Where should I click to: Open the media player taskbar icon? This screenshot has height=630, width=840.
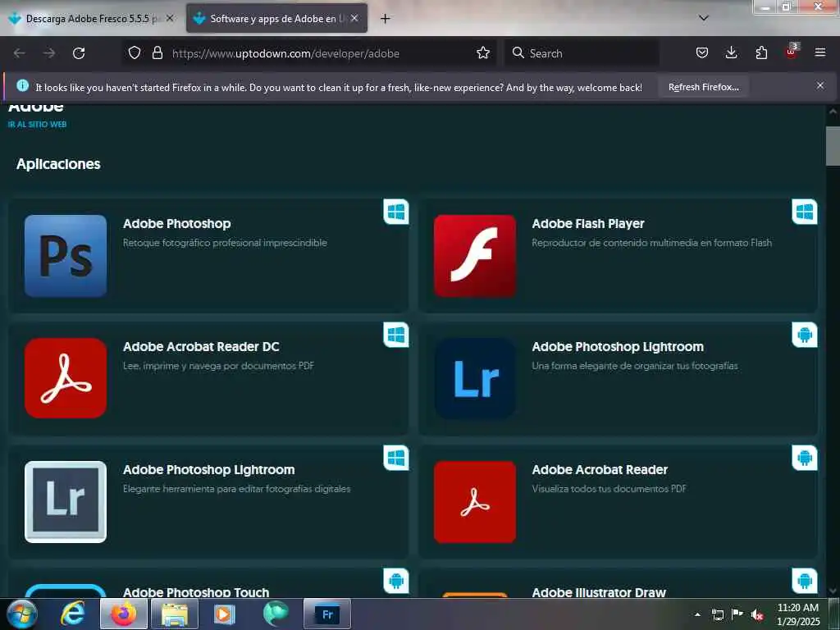tap(225, 614)
